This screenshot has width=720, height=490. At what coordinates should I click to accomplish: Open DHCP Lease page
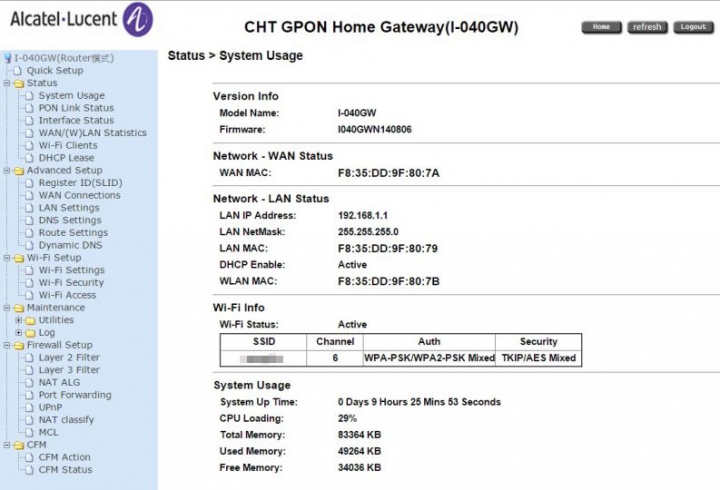point(66,158)
